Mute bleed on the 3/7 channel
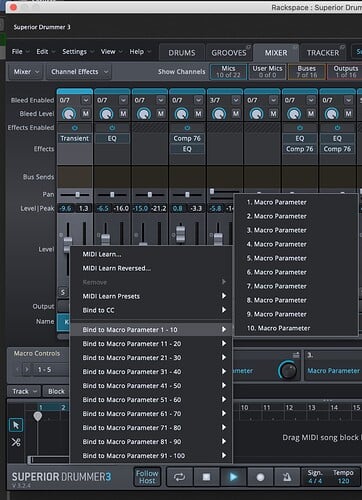The width and height of the screenshot is (362, 500). [x=236, y=114]
